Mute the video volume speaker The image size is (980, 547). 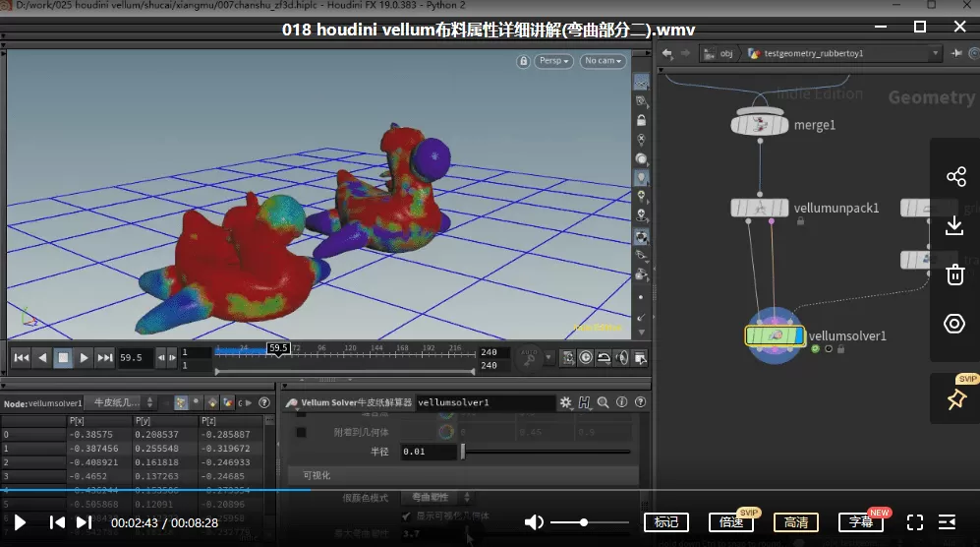(534, 522)
